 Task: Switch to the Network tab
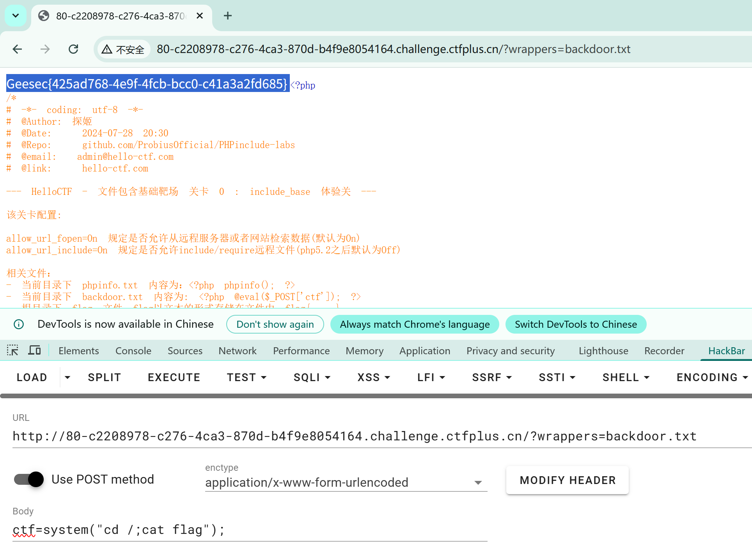point(237,351)
